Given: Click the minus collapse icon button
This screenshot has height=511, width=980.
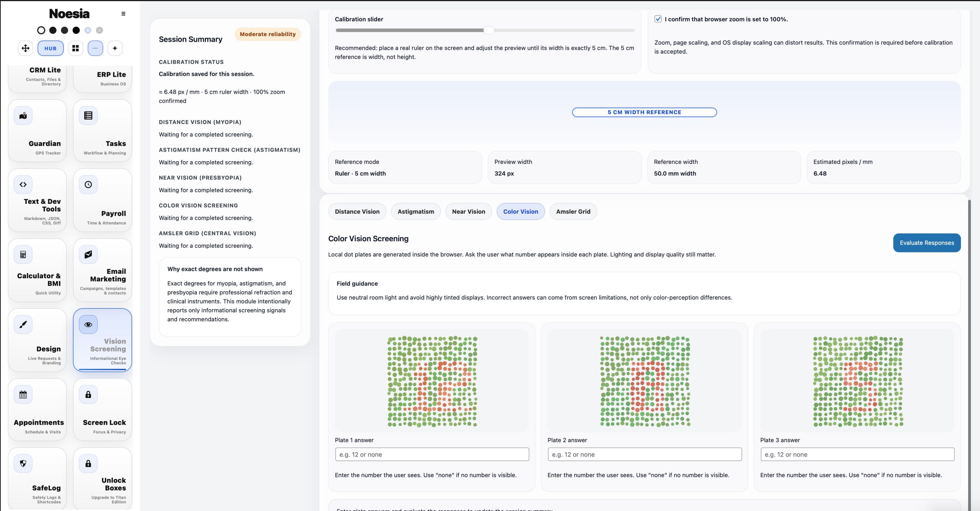Looking at the screenshot, I should point(95,48).
